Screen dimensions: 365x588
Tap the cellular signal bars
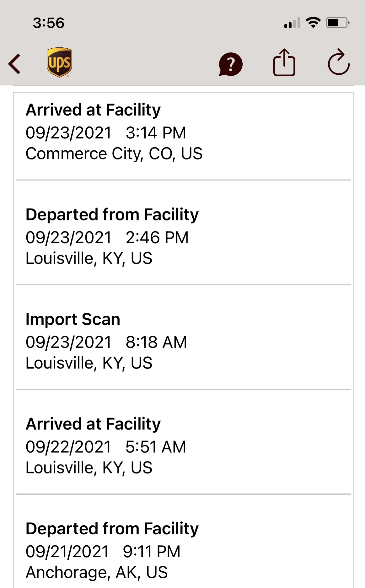click(292, 23)
